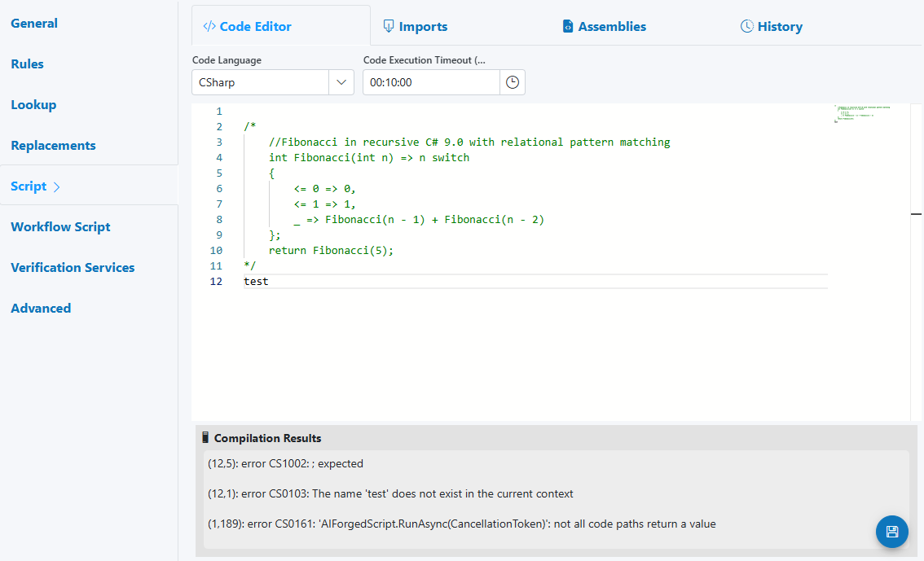
Task: Click line number 10 in gutter
Action: coord(216,250)
